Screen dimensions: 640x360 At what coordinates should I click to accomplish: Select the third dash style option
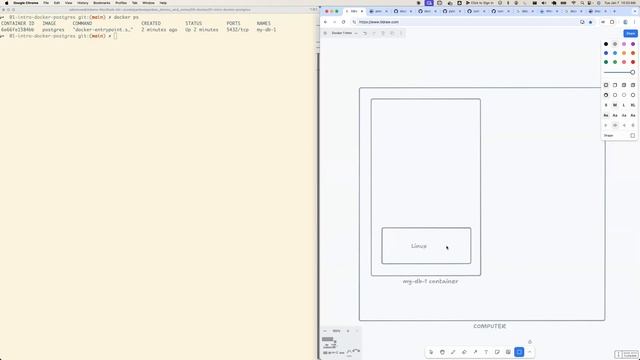pyautogui.click(x=624, y=95)
